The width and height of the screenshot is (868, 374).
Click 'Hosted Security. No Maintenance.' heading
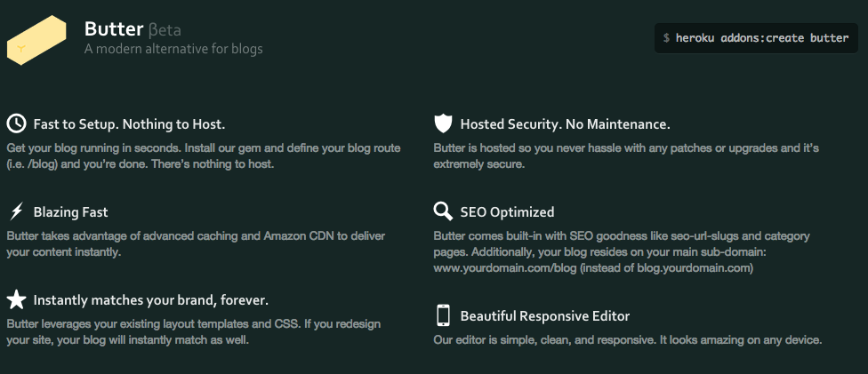click(x=566, y=124)
